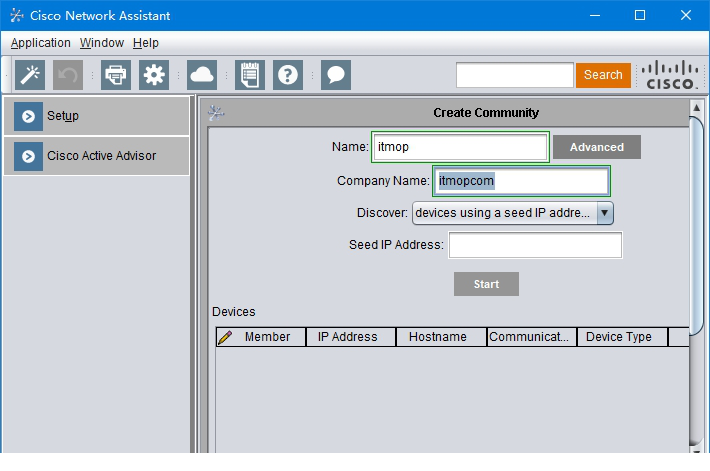Screen dimensions: 710x471
Task: Click the greyed-out undo refresh arrow icon
Action: (x=68, y=75)
